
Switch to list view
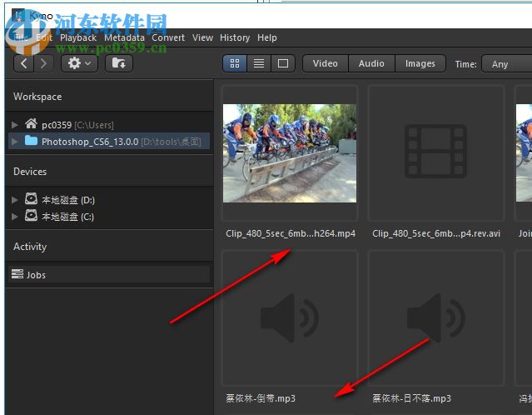[x=259, y=63]
